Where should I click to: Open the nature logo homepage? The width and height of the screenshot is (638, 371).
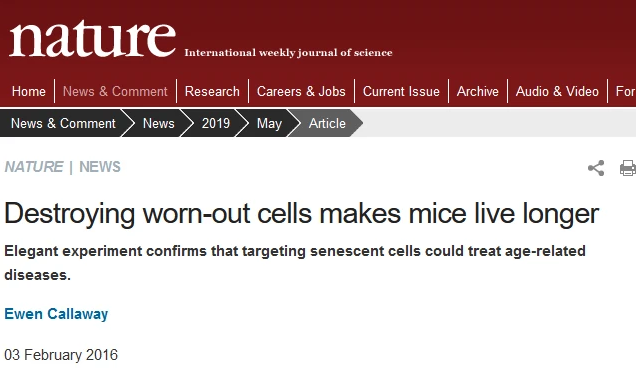[92, 39]
